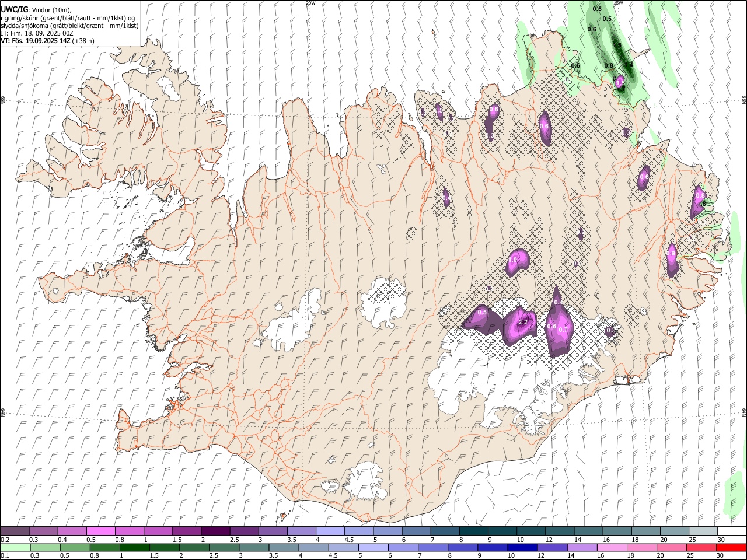Click the 20W longitude label at the top
The height and width of the screenshot is (560, 747).
click(x=310, y=3)
